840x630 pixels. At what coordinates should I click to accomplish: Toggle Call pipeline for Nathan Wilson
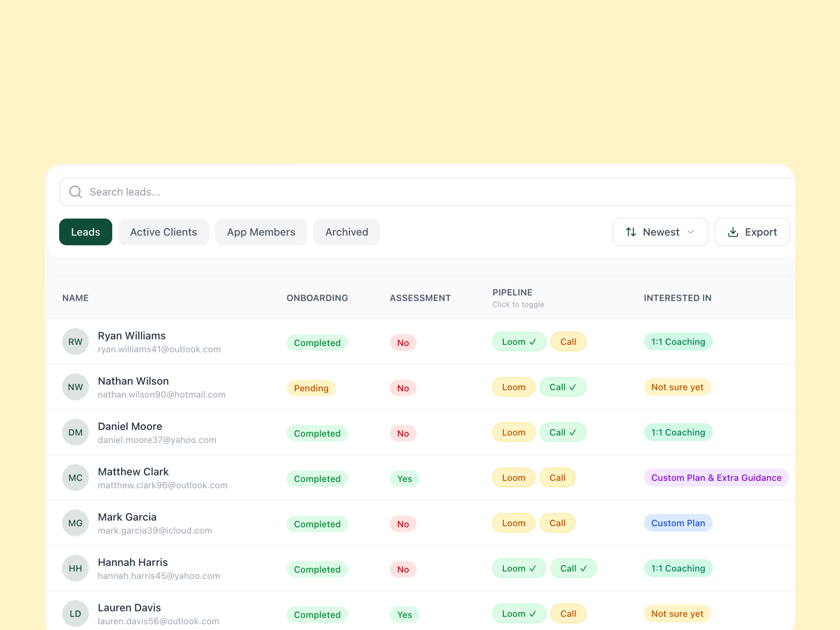[x=563, y=387]
